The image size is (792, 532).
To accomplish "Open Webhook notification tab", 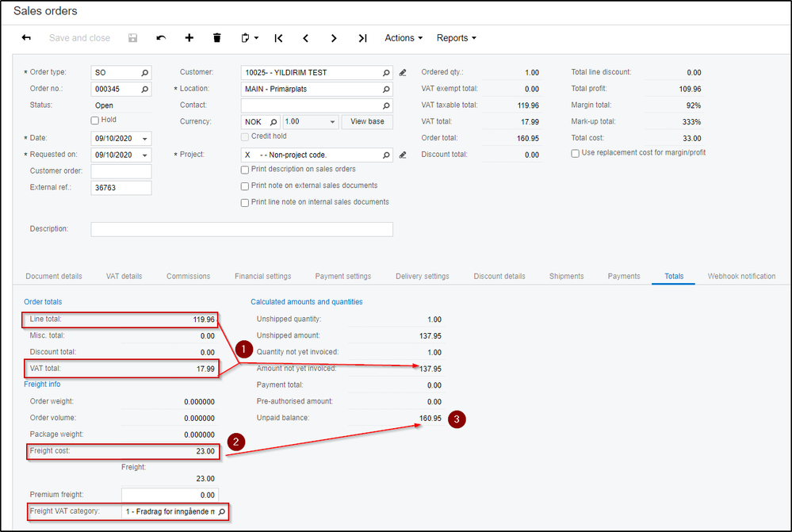I will pos(741,277).
